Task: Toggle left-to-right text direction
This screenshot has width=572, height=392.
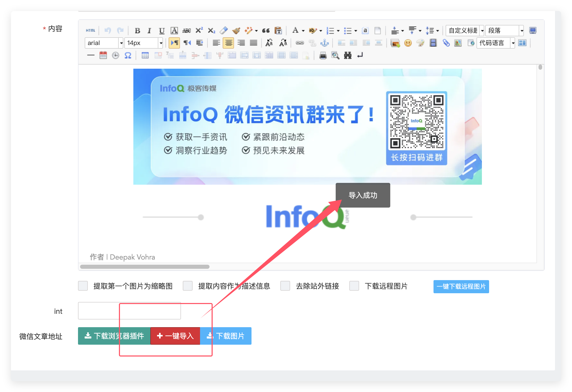Action: pos(174,43)
